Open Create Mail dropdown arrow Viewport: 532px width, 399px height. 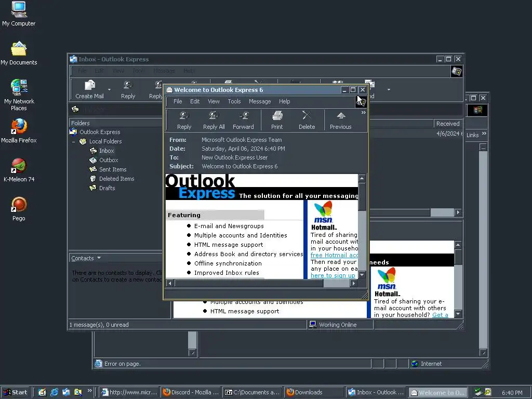tap(109, 89)
